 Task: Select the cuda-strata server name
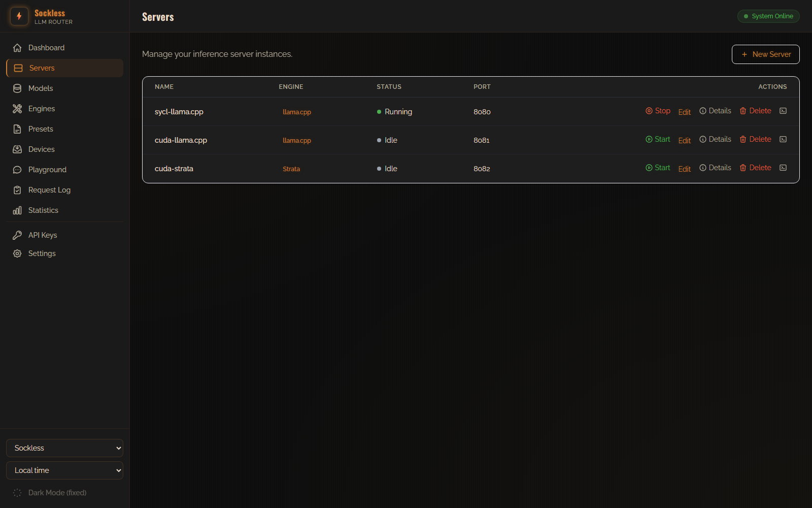tap(174, 169)
